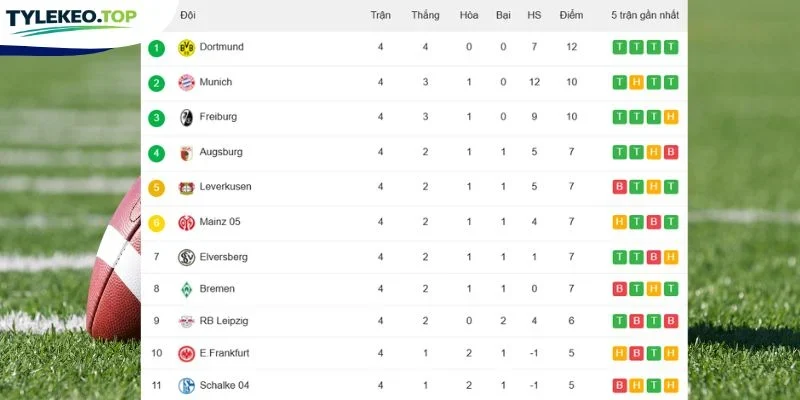Image resolution: width=800 pixels, height=400 pixels.
Task: Click the Augsburg club crest icon
Action: pos(186,153)
